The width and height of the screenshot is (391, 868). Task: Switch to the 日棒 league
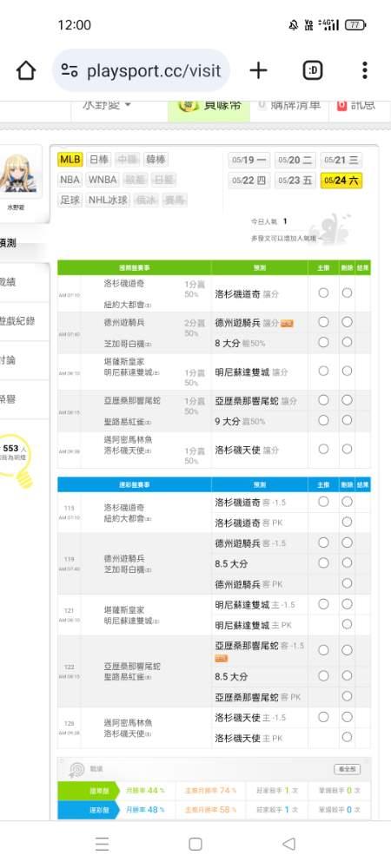99,160
